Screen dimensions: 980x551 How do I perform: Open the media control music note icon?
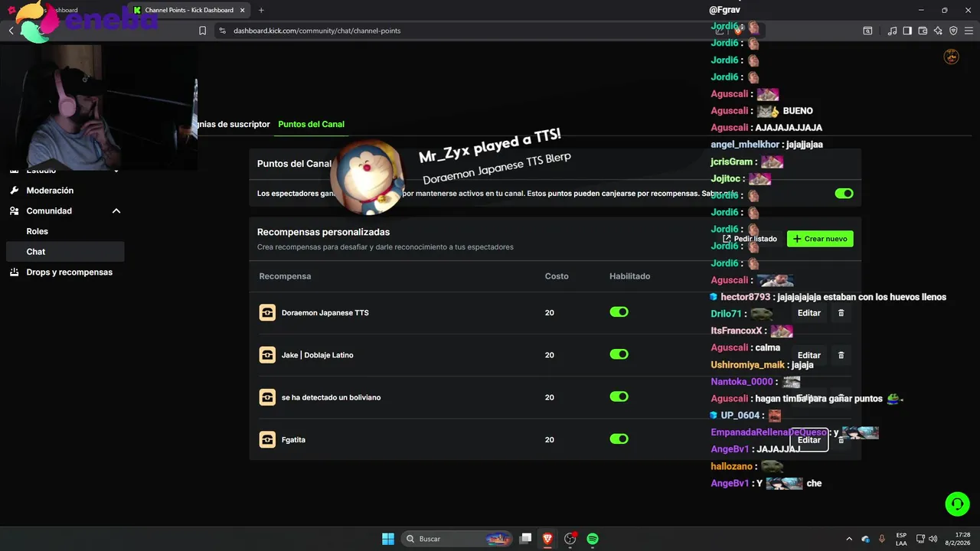[x=892, y=31]
